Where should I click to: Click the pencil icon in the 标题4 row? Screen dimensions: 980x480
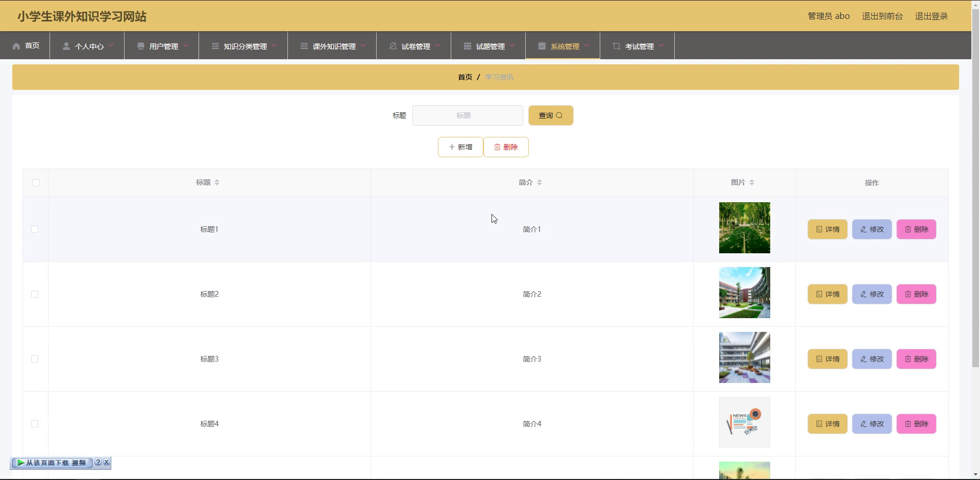pos(864,424)
